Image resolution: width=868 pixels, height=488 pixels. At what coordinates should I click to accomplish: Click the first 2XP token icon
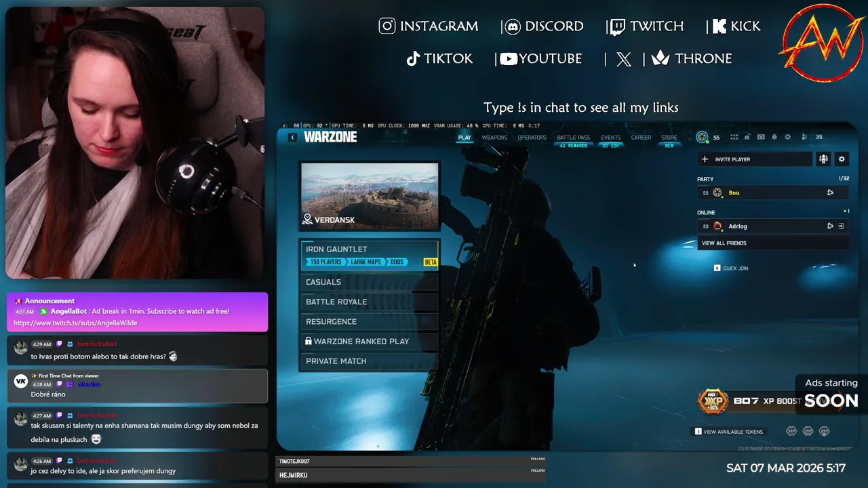[x=791, y=431]
